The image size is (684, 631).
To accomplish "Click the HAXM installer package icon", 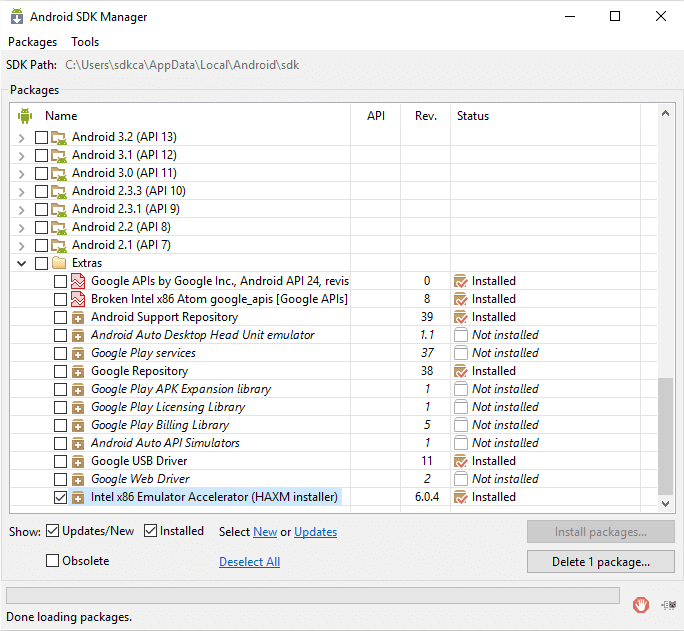I will point(78,498).
